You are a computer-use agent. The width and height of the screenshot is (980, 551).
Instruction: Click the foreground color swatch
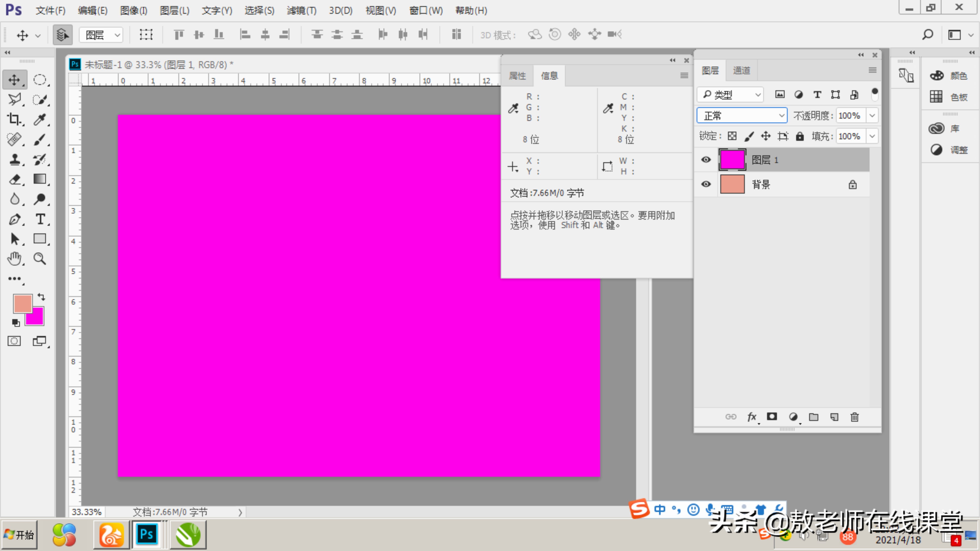pos(22,303)
